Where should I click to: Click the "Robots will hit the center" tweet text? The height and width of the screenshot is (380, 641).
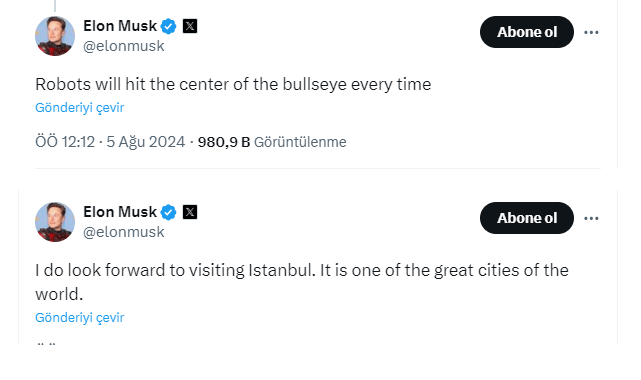click(x=233, y=85)
